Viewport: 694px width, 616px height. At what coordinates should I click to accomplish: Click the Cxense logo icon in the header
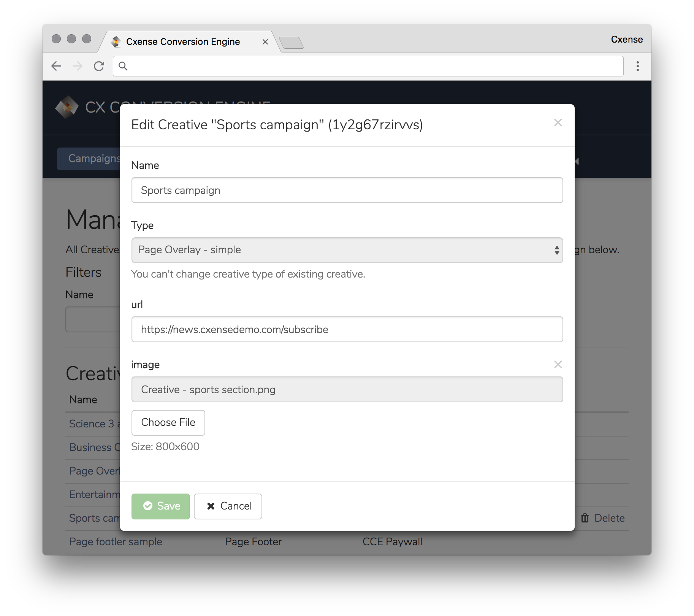click(67, 107)
